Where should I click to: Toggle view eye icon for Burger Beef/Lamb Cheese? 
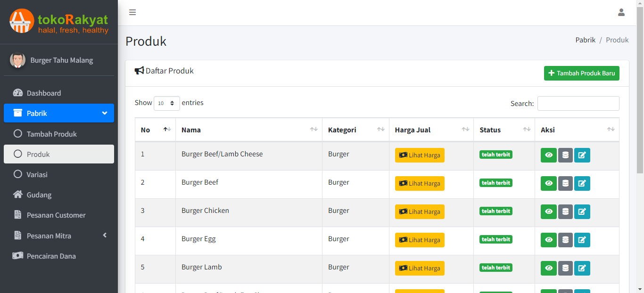coord(548,155)
